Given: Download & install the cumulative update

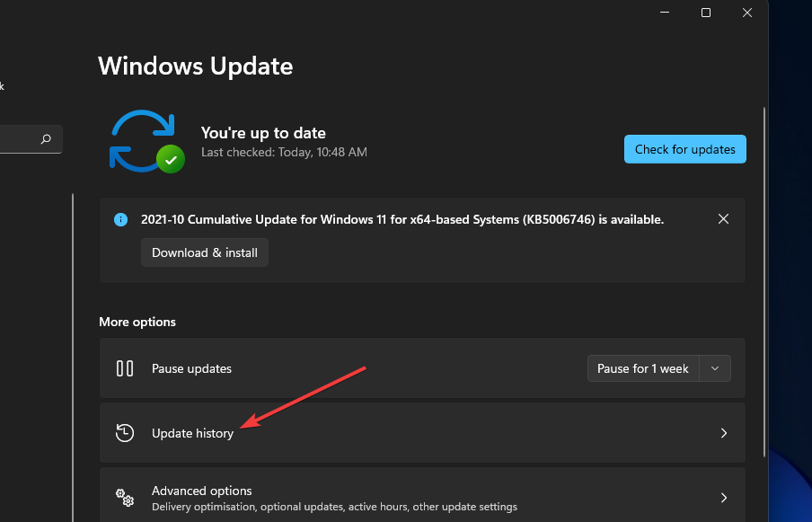Looking at the screenshot, I should [x=205, y=252].
